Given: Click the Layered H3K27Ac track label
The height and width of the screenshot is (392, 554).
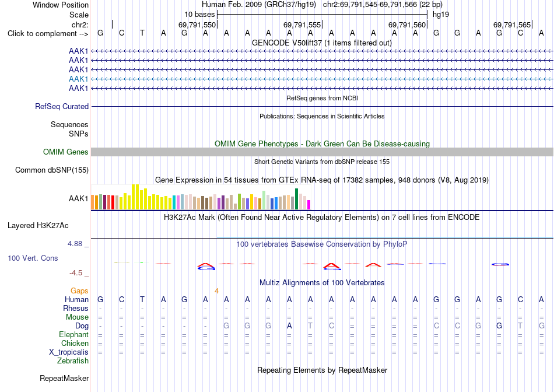Looking at the screenshot, I should [x=38, y=226].
